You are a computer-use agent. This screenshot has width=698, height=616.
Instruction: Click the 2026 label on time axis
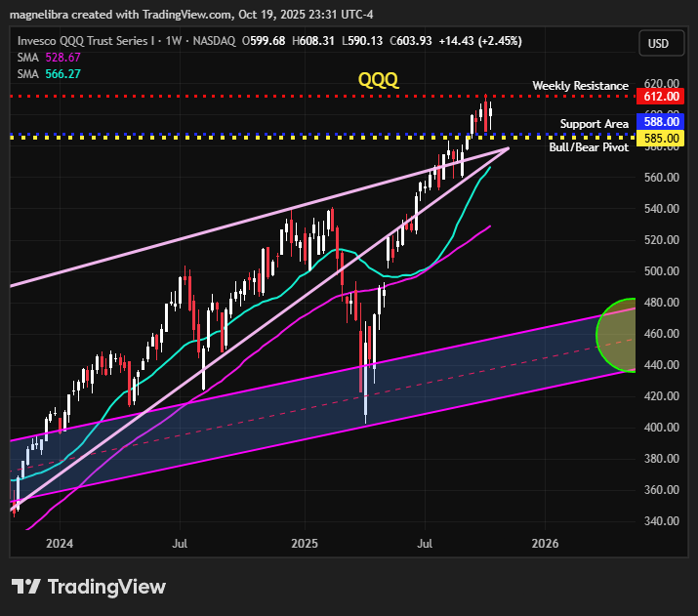click(x=546, y=544)
